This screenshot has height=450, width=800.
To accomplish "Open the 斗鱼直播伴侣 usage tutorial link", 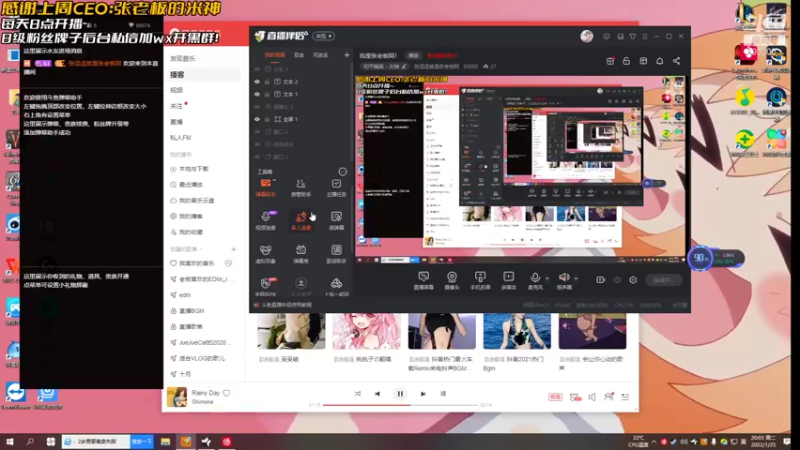I will [286, 305].
